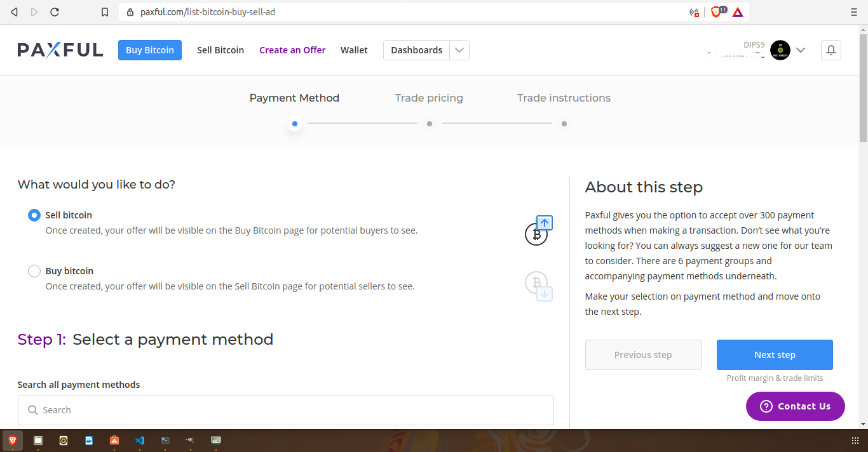
Task: Expand the account menu chevron beside avatar
Action: tap(801, 50)
